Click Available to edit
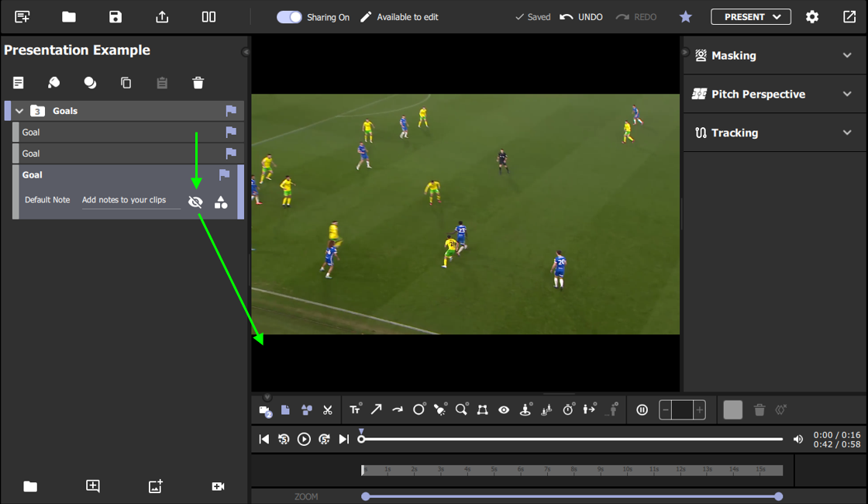 [x=406, y=16]
